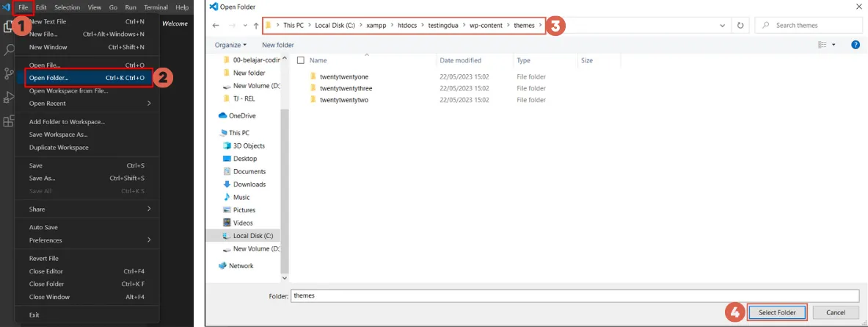The image size is (868, 327).
Task: Open the Selection menu
Action: point(67,7)
